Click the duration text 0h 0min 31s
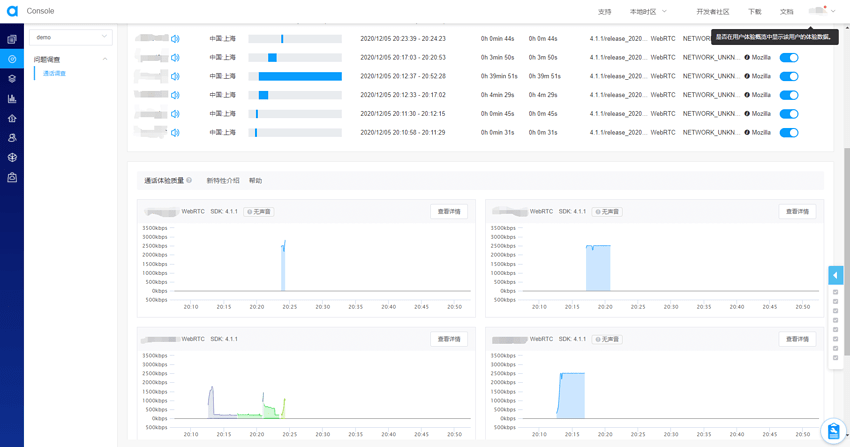 [x=497, y=133]
